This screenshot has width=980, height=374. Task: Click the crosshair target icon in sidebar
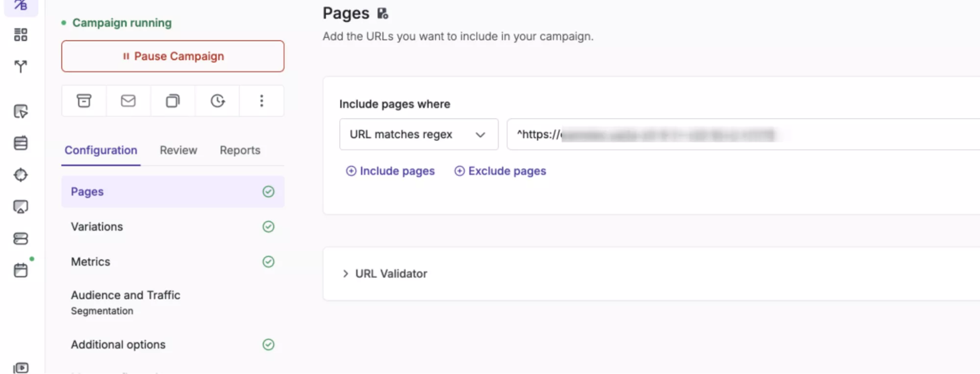(21, 175)
